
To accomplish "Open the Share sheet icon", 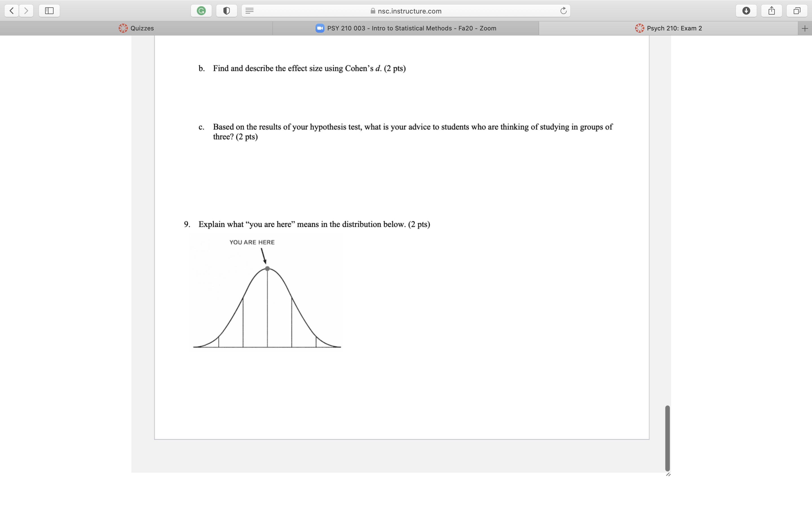I will 772,11.
